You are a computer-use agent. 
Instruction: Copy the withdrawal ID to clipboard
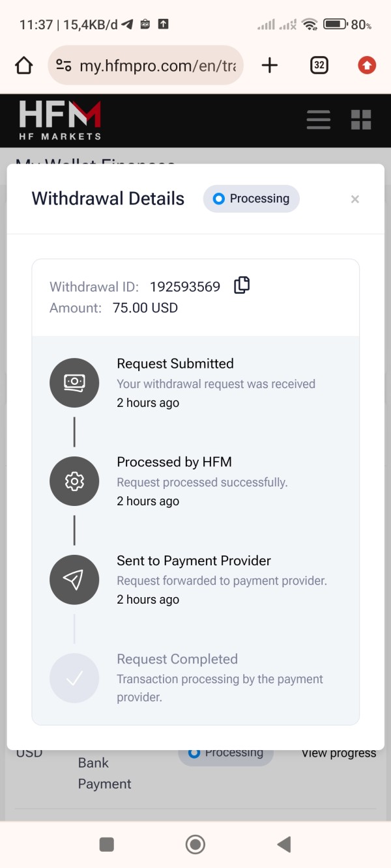[x=242, y=285]
